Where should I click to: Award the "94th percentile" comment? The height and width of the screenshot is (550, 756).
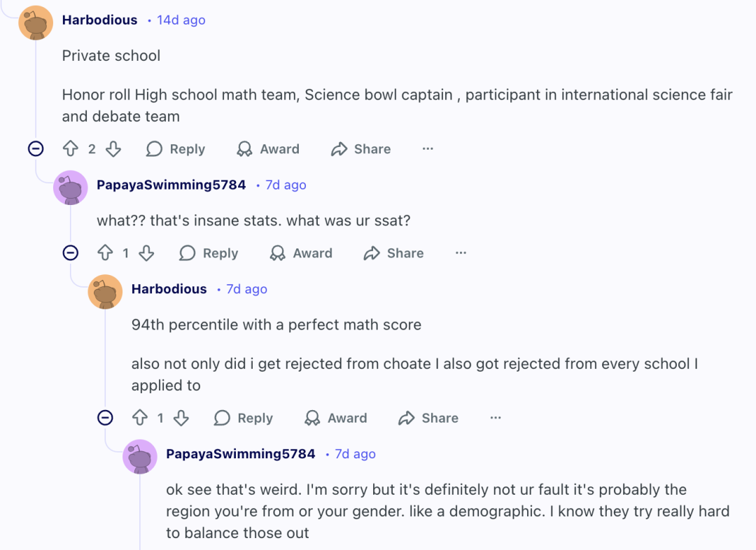pyautogui.click(x=336, y=418)
